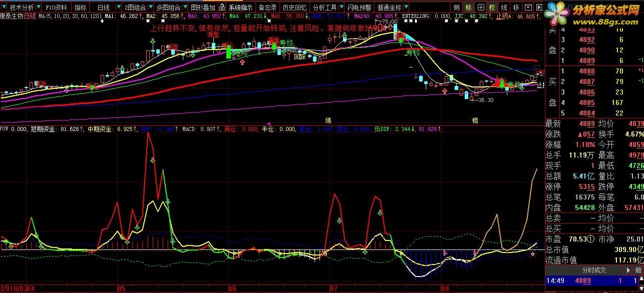Click the 换手 value 4.67%
This screenshot has height=293, width=644.
[x=634, y=134]
